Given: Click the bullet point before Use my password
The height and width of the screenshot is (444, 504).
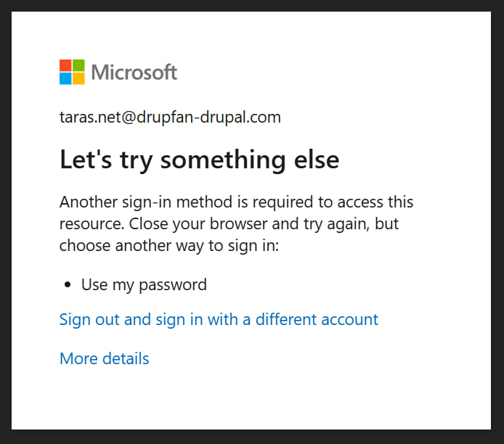Looking at the screenshot, I should [x=68, y=285].
